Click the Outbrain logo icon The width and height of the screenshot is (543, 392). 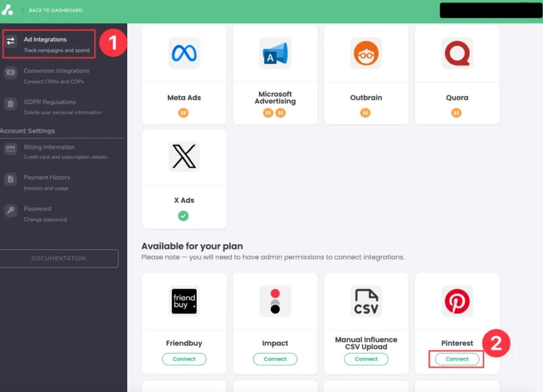click(x=366, y=53)
